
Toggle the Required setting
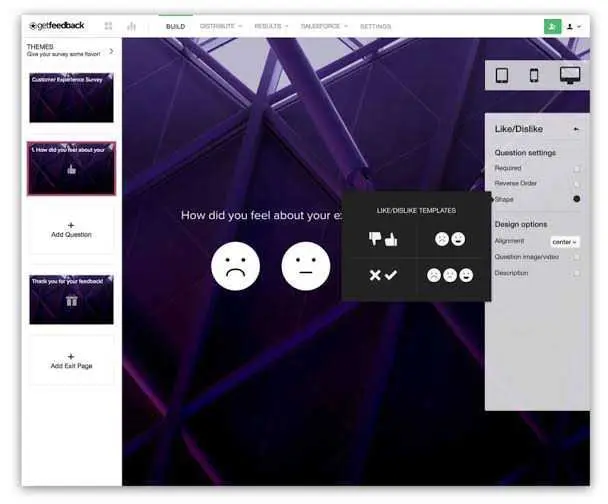click(577, 169)
